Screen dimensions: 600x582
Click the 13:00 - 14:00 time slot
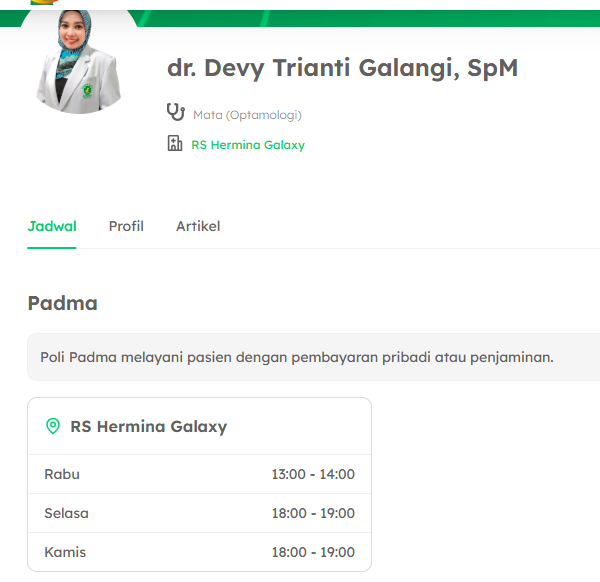click(313, 474)
